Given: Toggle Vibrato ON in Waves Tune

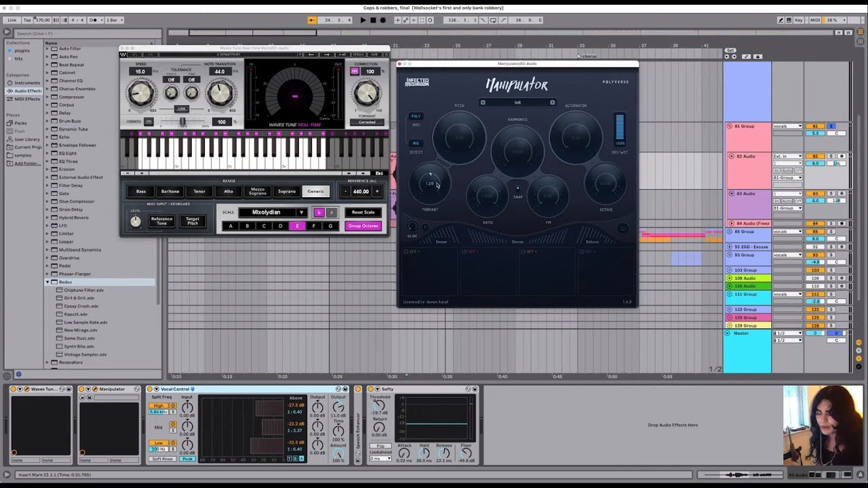Looking at the screenshot, I should click(x=149, y=121).
